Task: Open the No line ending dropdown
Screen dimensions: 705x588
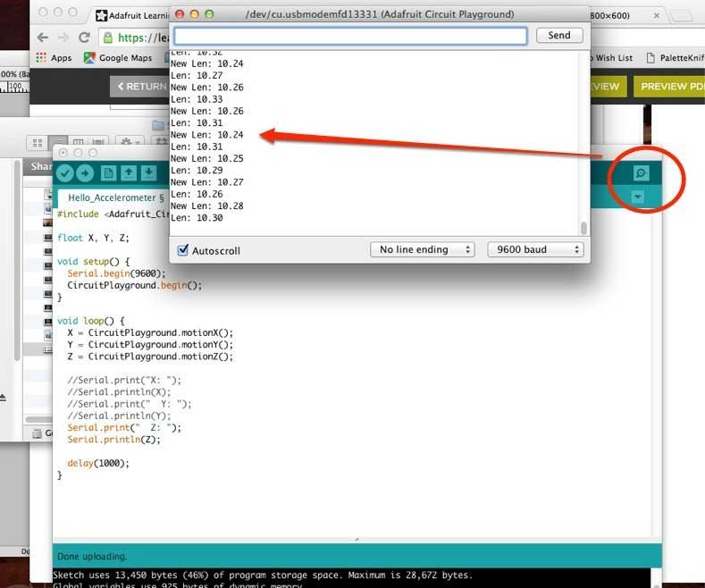Action: pyautogui.click(x=422, y=249)
